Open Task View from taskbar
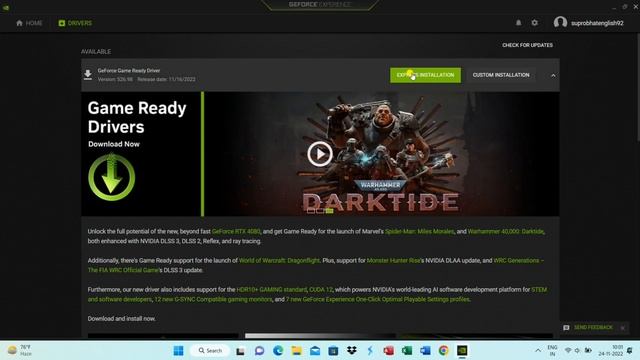640x360 pixels. (x=240, y=351)
